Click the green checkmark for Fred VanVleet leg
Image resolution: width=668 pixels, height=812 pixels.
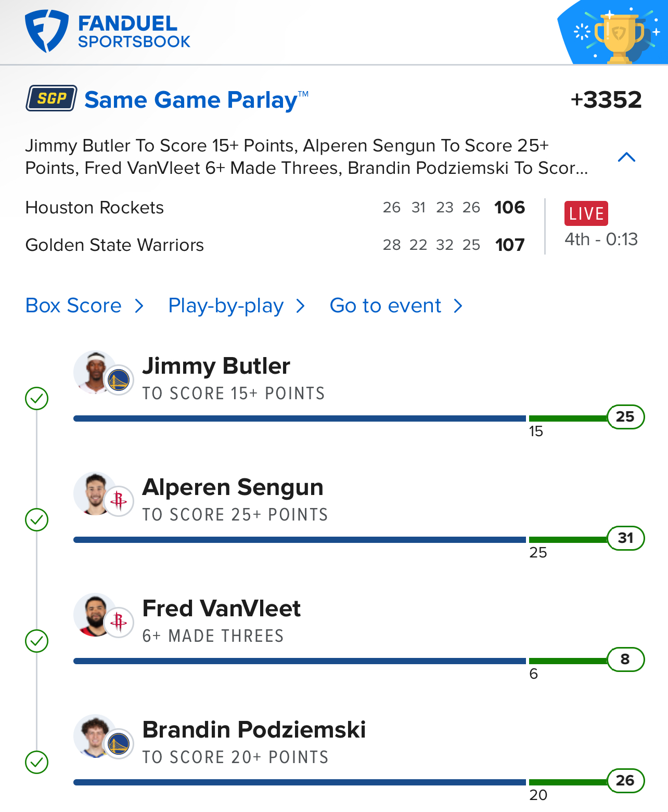[x=37, y=641]
